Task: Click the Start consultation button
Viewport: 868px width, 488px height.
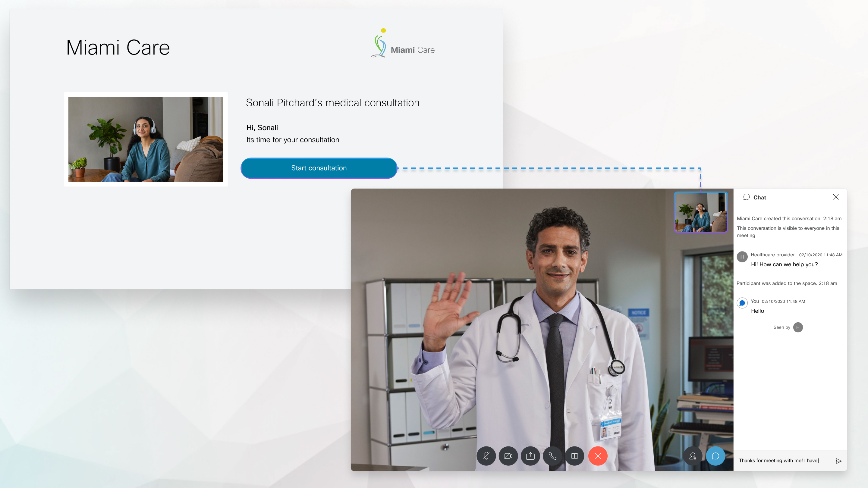Action: click(x=319, y=167)
